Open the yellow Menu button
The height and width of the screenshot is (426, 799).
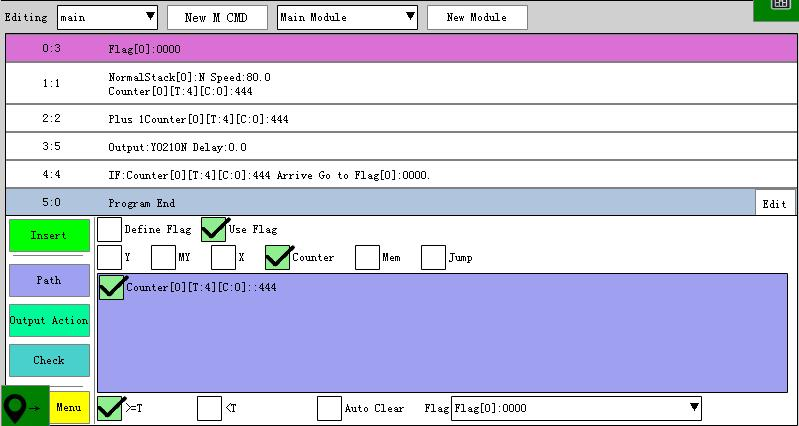[69, 407]
